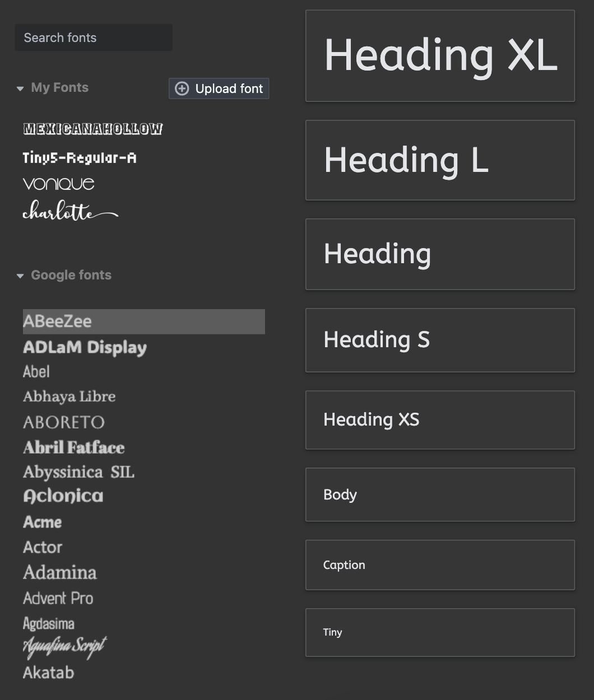The width and height of the screenshot is (594, 700).
Task: Select the Aclonica font
Action: [63, 496]
